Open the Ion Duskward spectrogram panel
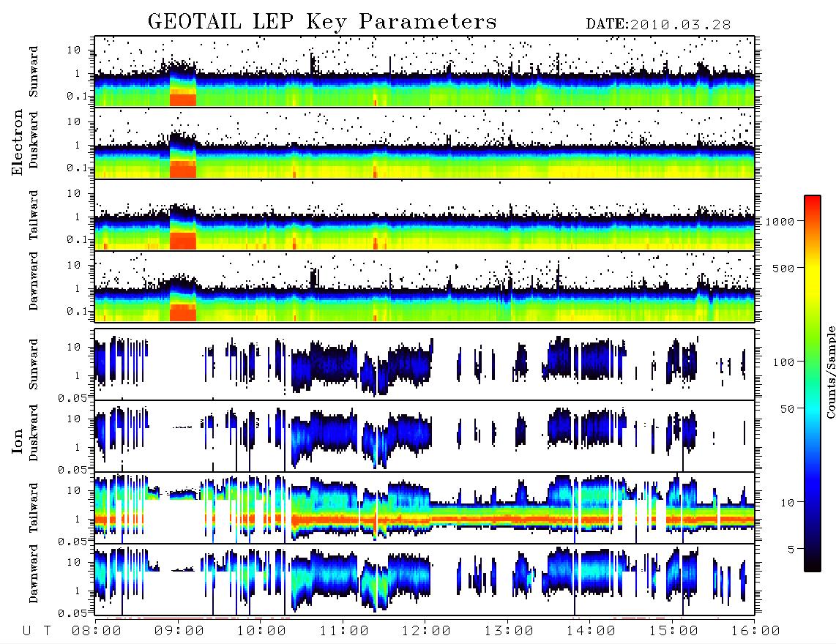The height and width of the screenshot is (644, 836). pyautogui.click(x=425, y=436)
